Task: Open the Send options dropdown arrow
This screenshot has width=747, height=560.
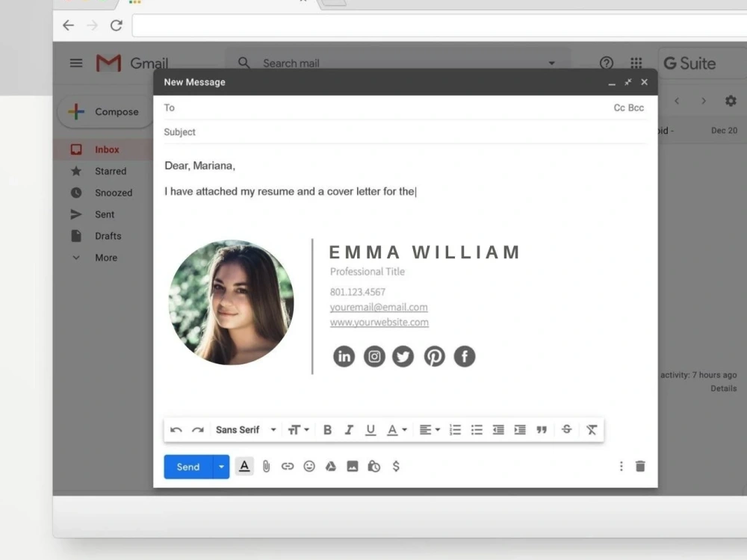Action: (x=221, y=467)
